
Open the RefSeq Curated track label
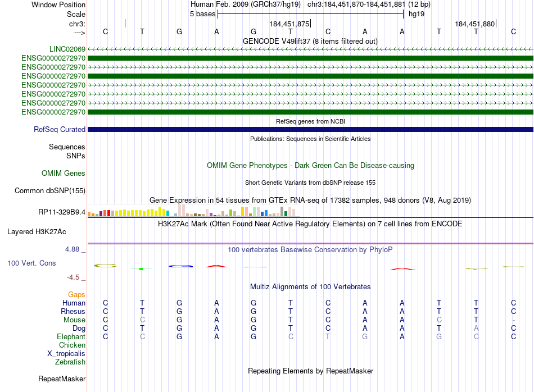[60, 129]
